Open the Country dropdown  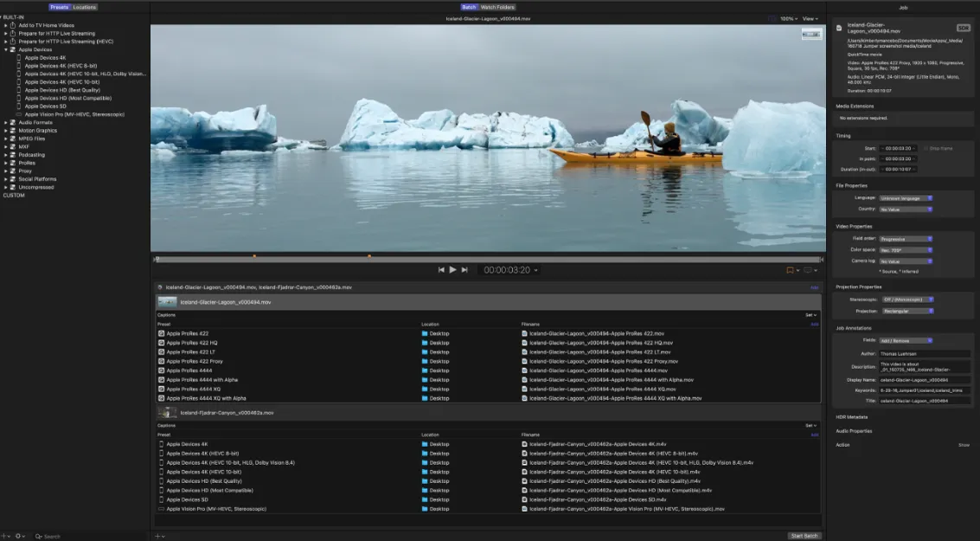pyautogui.click(x=906, y=209)
